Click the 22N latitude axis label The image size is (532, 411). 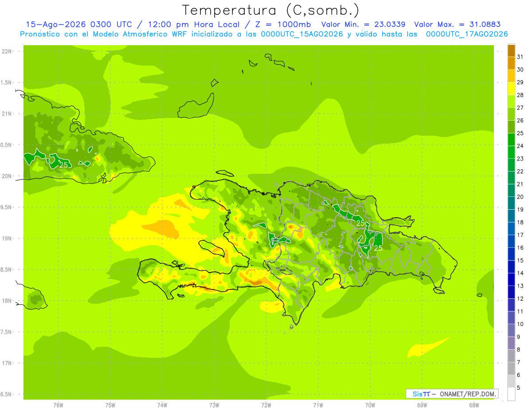[x=7, y=51]
